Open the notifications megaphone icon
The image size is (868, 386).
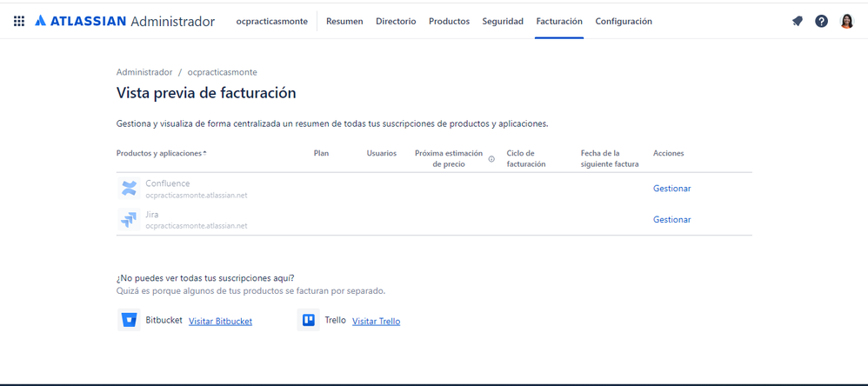(x=798, y=22)
